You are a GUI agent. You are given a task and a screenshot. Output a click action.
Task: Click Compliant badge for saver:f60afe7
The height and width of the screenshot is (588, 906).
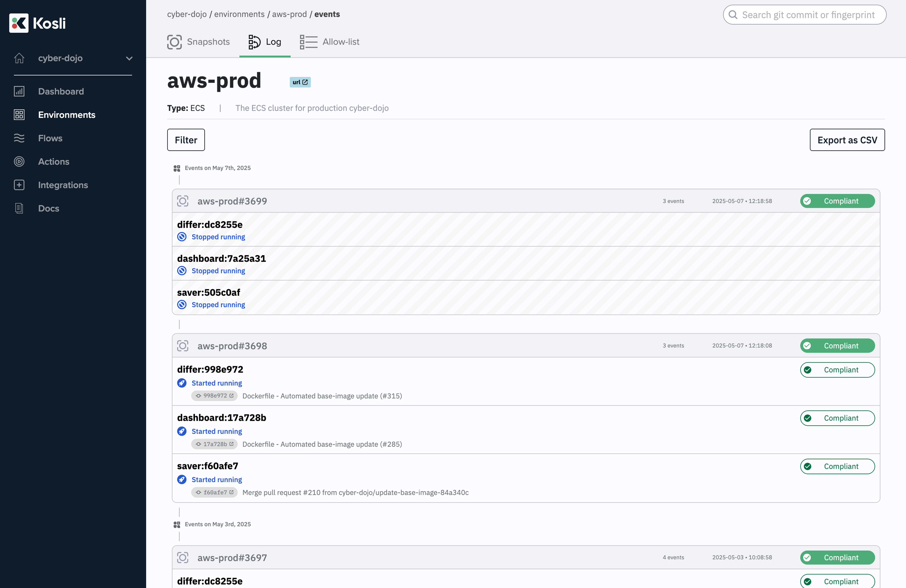pos(837,467)
